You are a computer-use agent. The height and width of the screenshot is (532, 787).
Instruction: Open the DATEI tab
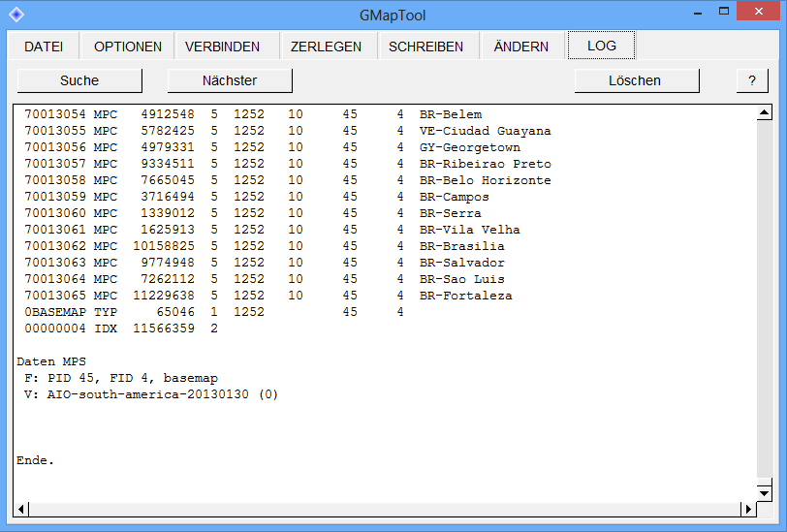click(x=44, y=47)
